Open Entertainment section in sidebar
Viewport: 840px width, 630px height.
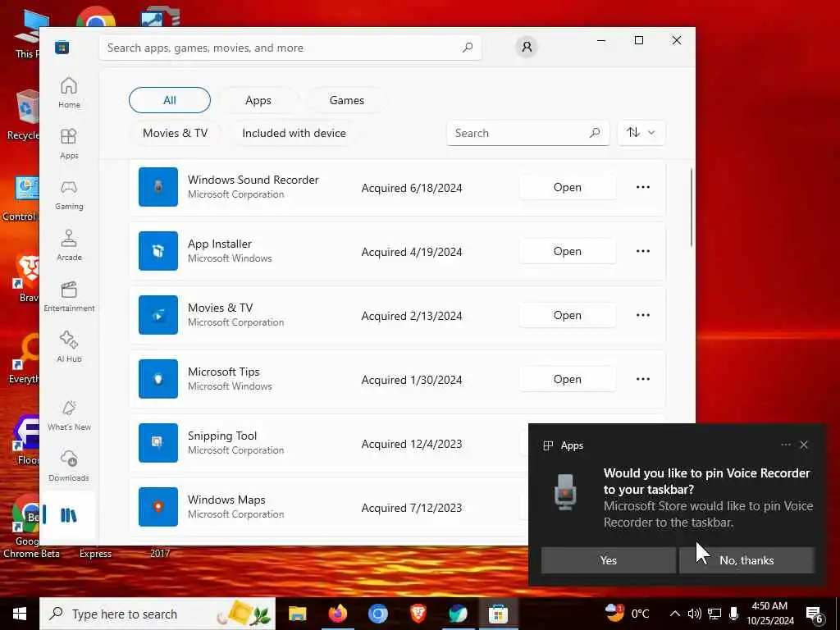pos(69,296)
